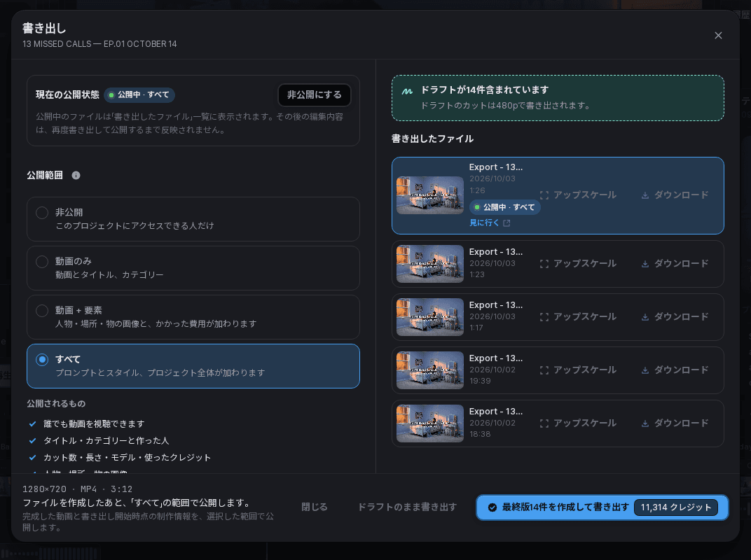The height and width of the screenshot is (560, 751).
Task: Click the 最終版14件を作成して書き出す button
Action: pyautogui.click(x=602, y=507)
